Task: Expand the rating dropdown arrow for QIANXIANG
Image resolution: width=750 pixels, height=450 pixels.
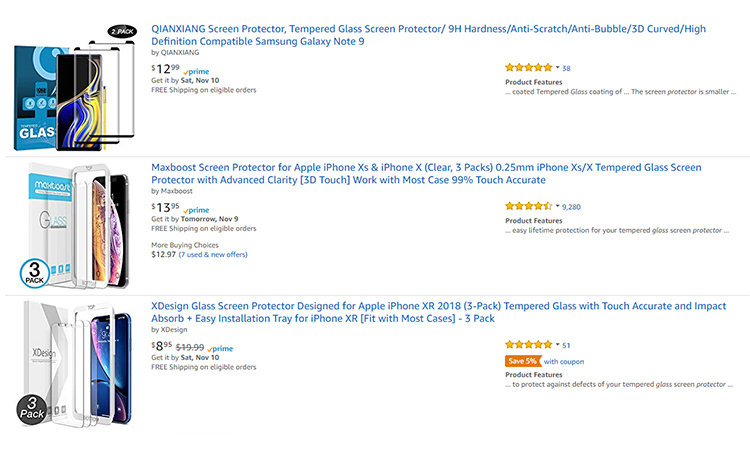Action: tap(557, 67)
